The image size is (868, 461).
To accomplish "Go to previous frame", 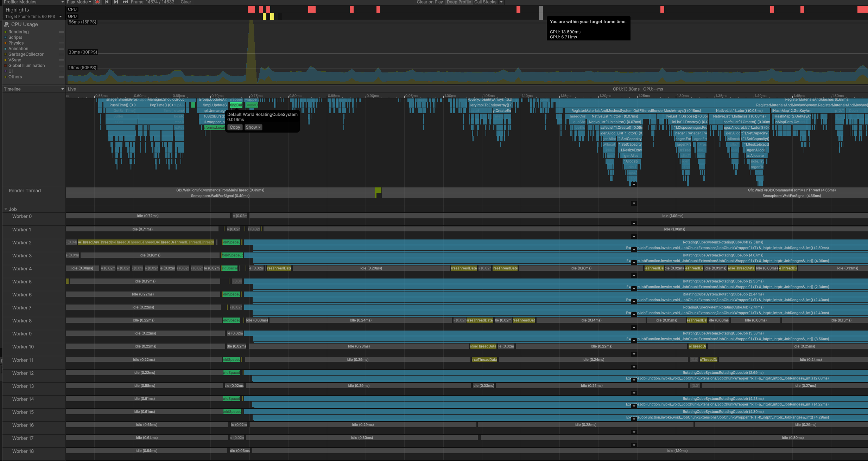I will coord(107,2).
